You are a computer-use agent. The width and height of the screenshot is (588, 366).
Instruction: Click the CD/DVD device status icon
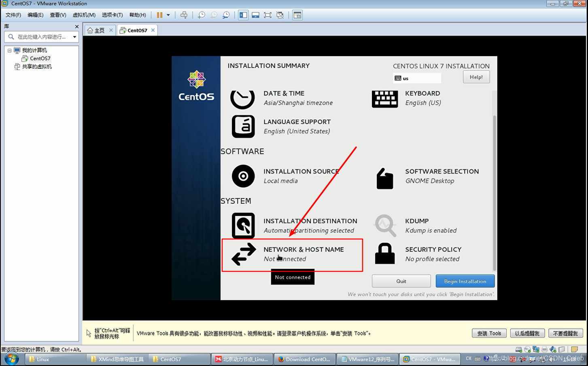click(x=527, y=349)
